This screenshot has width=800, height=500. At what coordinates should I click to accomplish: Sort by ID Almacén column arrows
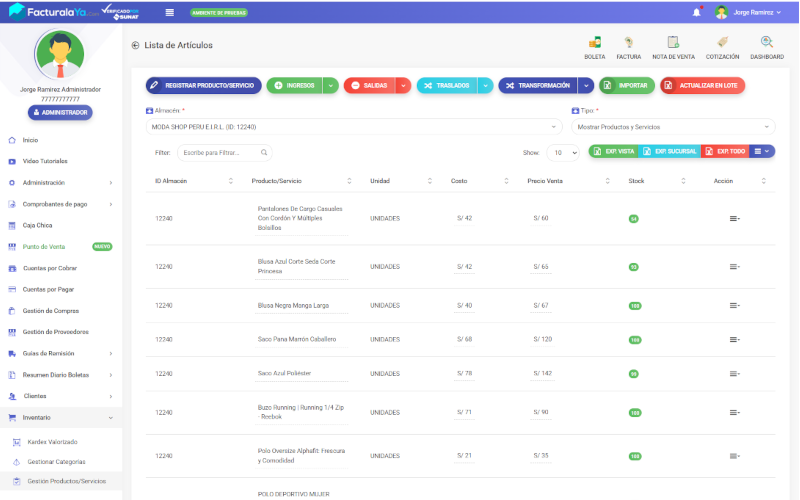(231, 181)
